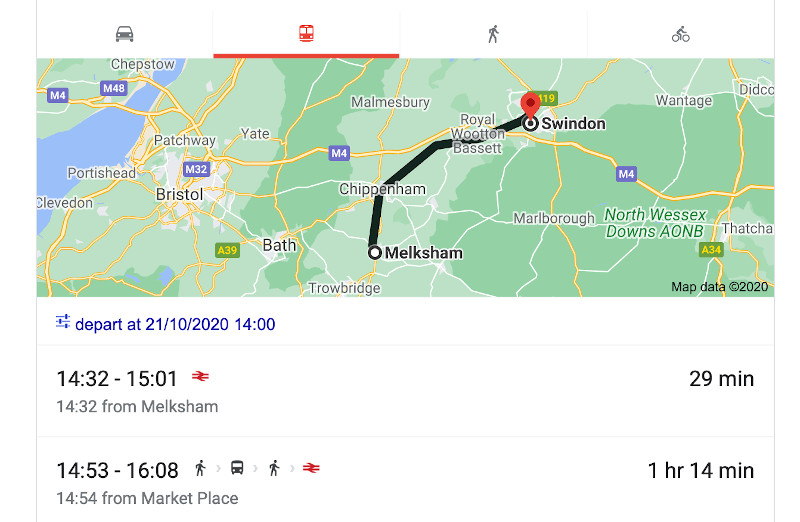Image resolution: width=800 pixels, height=522 pixels.
Task: Change the depart at 21/10/2020 14:00 time
Action: pyautogui.click(x=174, y=324)
